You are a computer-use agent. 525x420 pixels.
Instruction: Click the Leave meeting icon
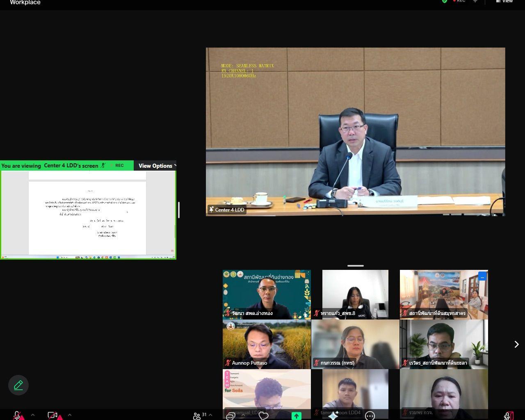coord(509,415)
